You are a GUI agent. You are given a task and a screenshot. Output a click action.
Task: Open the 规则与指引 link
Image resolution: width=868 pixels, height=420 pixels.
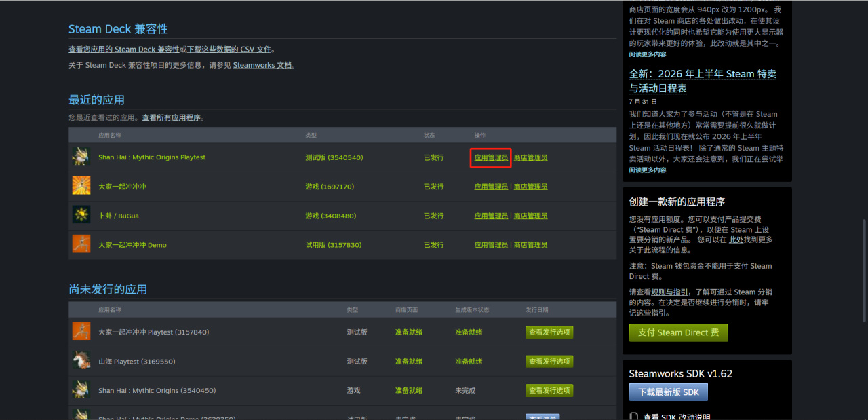pos(669,292)
